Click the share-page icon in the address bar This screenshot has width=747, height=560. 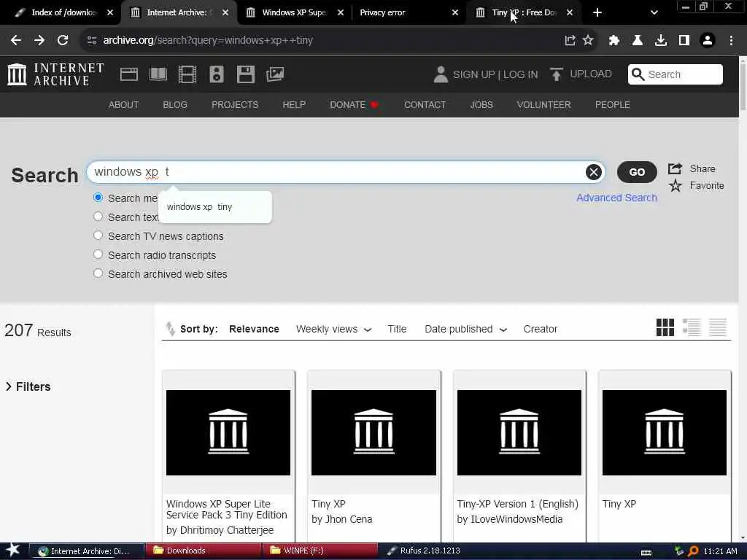570,41
